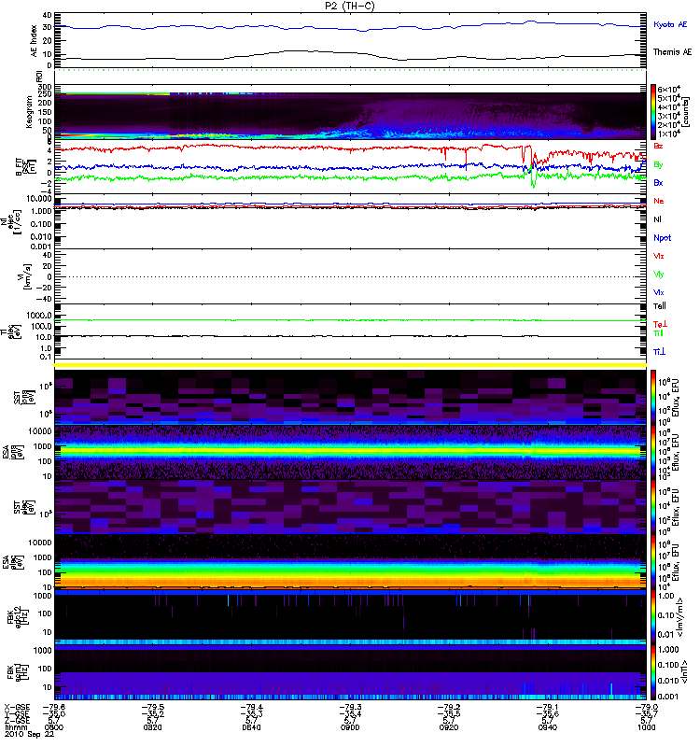Click the hhmm row label
This screenshot has height=747, width=700.
pyautogui.click(x=16, y=727)
